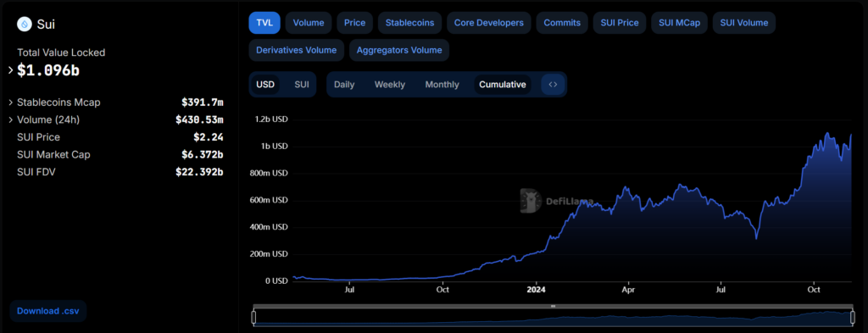Click the embed code icon button
The image size is (868, 333).
point(553,85)
